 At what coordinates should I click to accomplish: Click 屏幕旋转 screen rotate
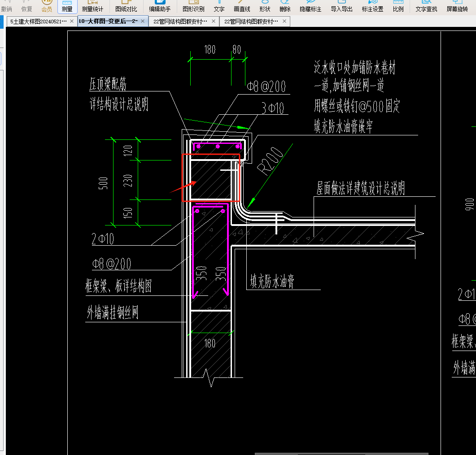458,6
